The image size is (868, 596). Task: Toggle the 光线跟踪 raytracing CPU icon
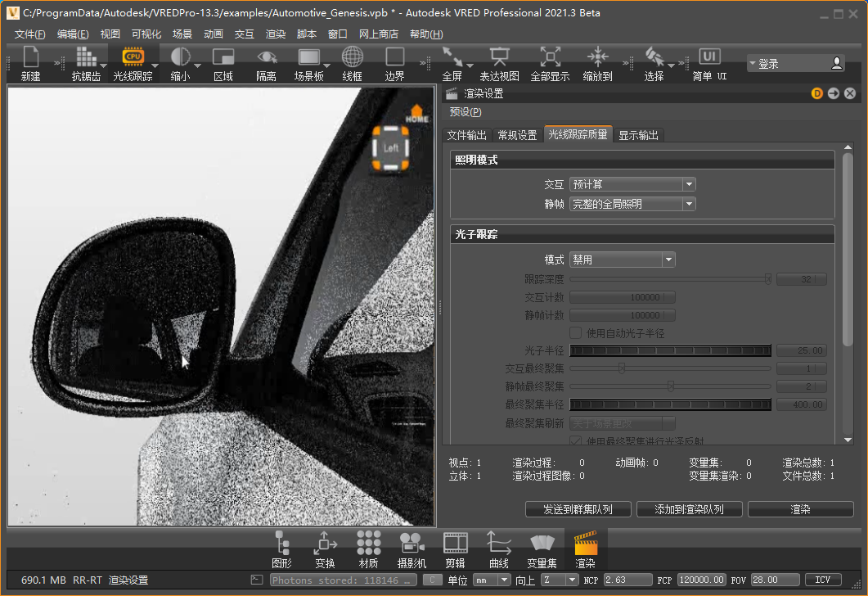[133, 57]
